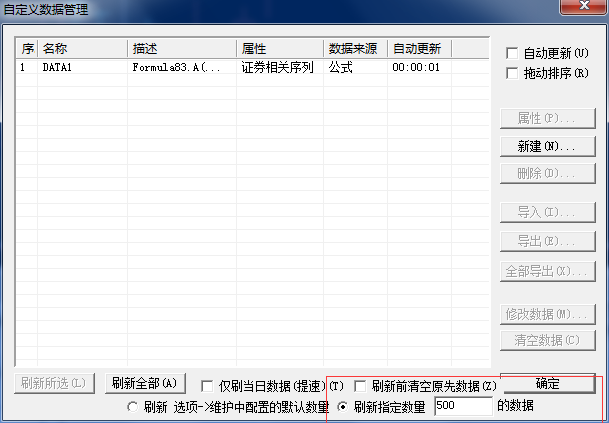Sort by the 数据来源 column header
The height and width of the screenshot is (423, 609).
355,49
